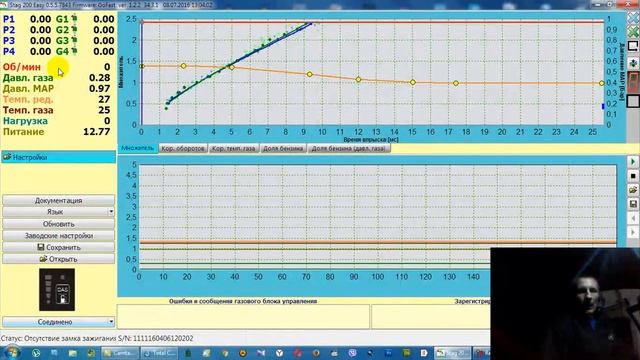Image resolution: width=640 pixels, height=360 pixels.
Task: Click the multiplier curve point at right chart edge
Action: point(602,83)
